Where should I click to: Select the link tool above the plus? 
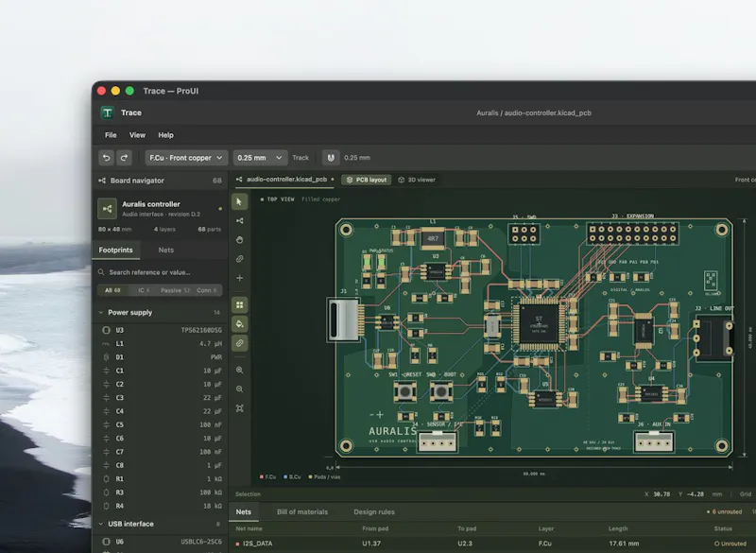tap(240, 259)
